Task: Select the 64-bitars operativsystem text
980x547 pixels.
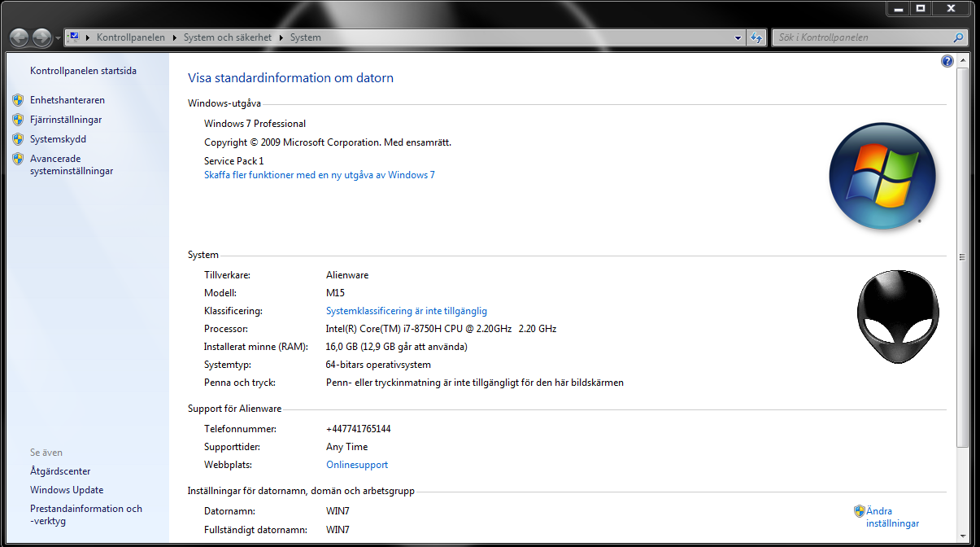Action: click(379, 365)
